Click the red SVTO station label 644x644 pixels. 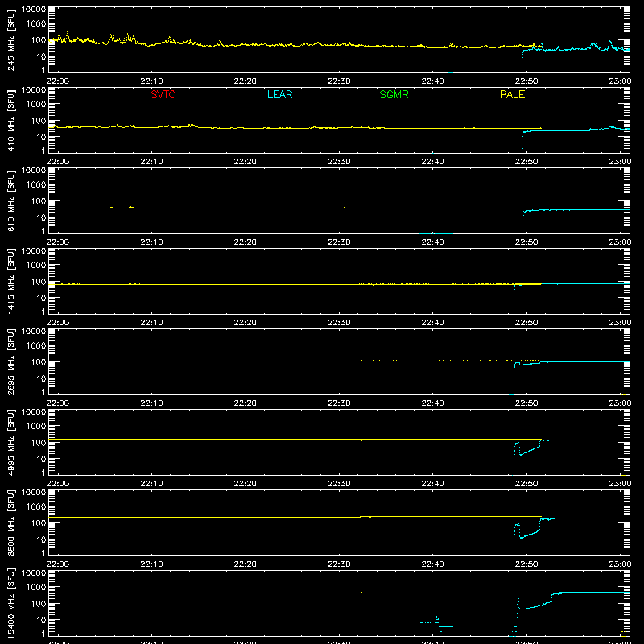point(163,94)
